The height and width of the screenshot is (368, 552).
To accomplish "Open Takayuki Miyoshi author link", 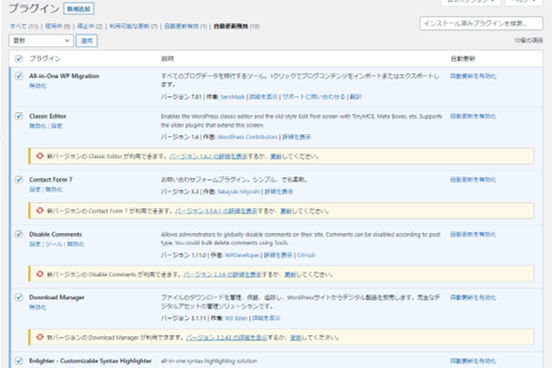I will point(239,191).
